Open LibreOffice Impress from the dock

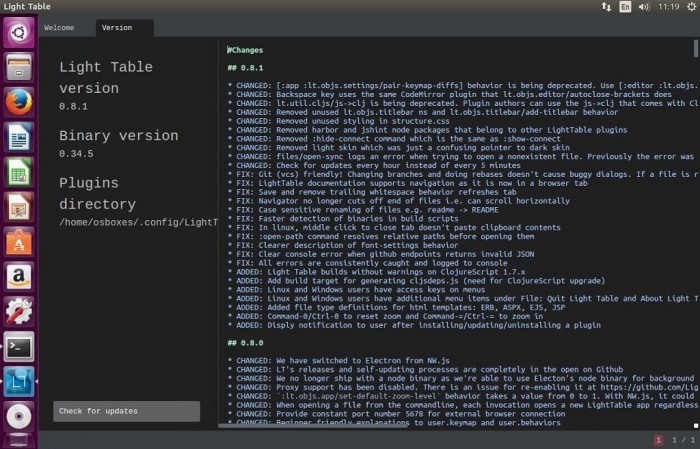(19, 207)
